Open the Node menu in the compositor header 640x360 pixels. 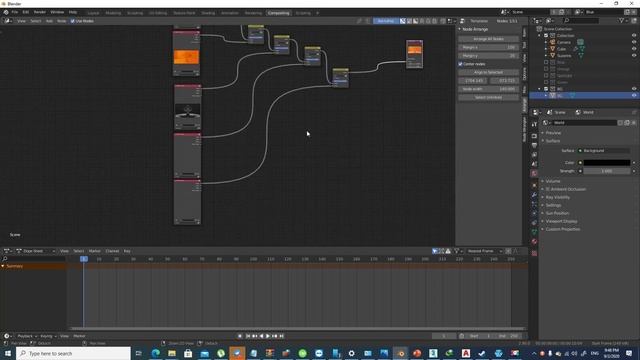[x=62, y=21]
